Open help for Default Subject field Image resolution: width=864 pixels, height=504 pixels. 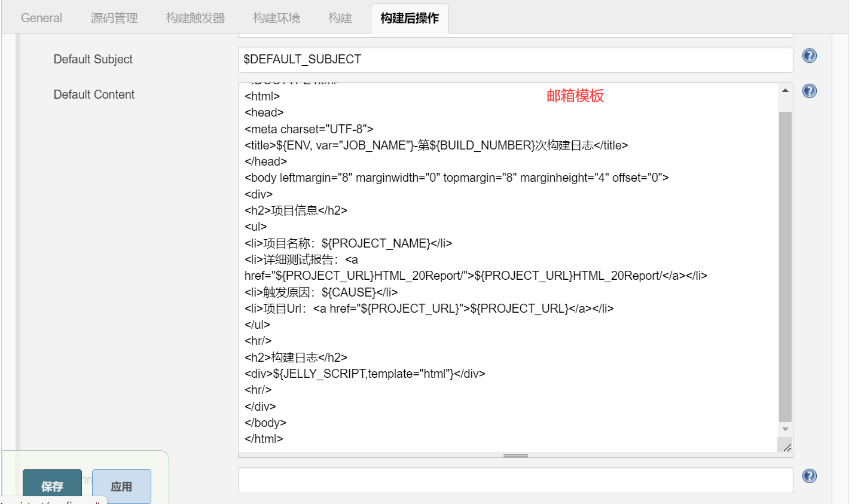click(x=809, y=56)
